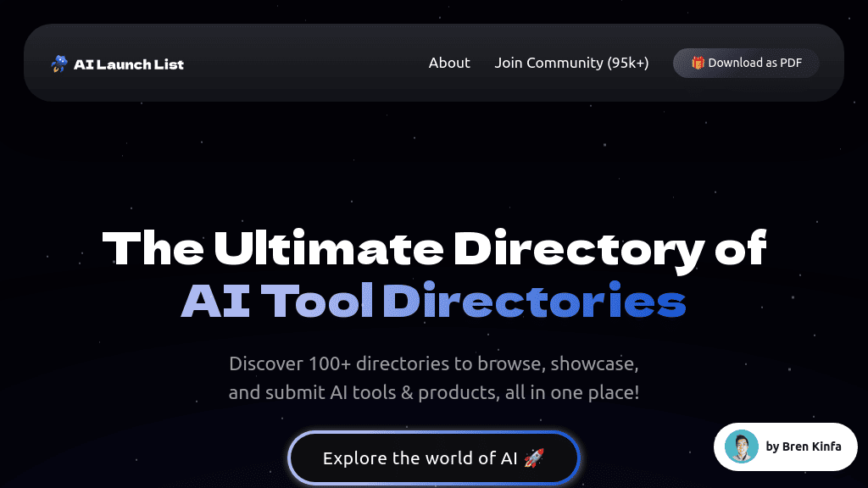Click the AI Launch List brand name

coord(130,64)
